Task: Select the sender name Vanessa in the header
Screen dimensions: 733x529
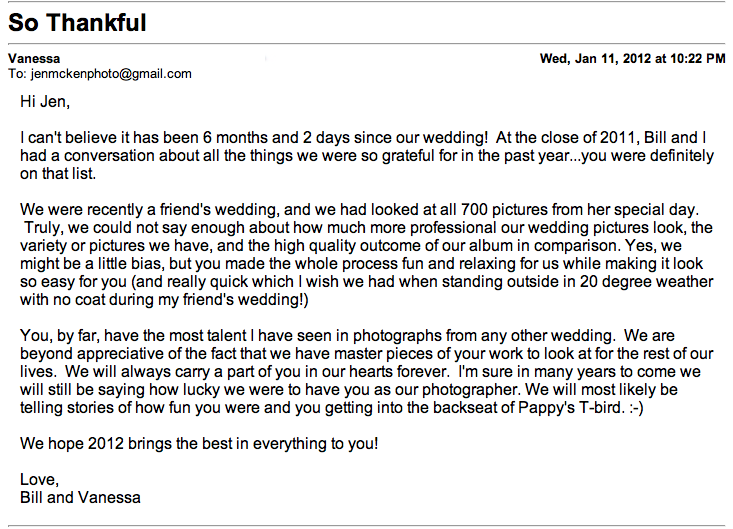Action: pyautogui.click(x=34, y=58)
